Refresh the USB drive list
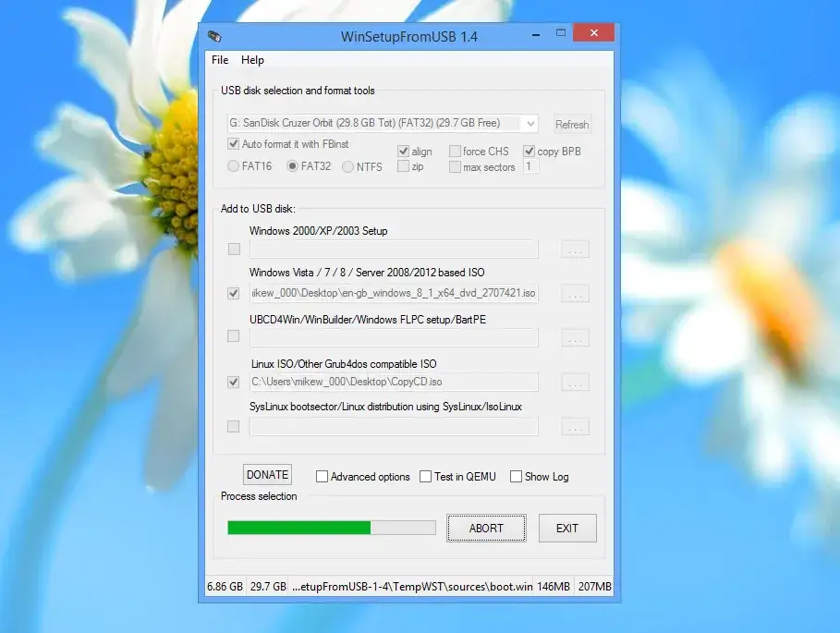This screenshot has height=633, width=840. 571,124
